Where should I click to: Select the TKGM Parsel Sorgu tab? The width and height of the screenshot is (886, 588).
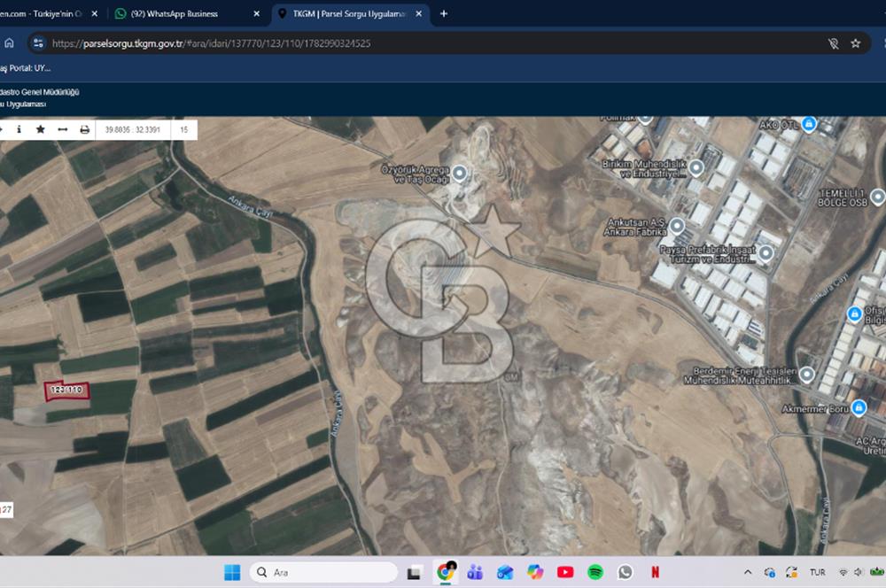[x=348, y=13]
